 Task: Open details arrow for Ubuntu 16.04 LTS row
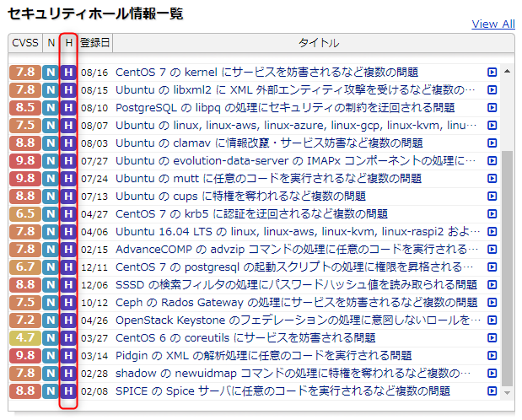(x=492, y=231)
